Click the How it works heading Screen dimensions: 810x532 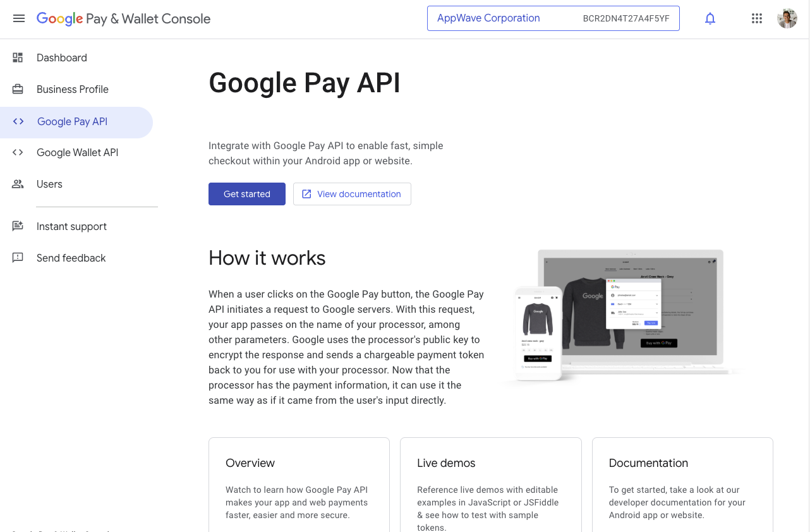[267, 258]
